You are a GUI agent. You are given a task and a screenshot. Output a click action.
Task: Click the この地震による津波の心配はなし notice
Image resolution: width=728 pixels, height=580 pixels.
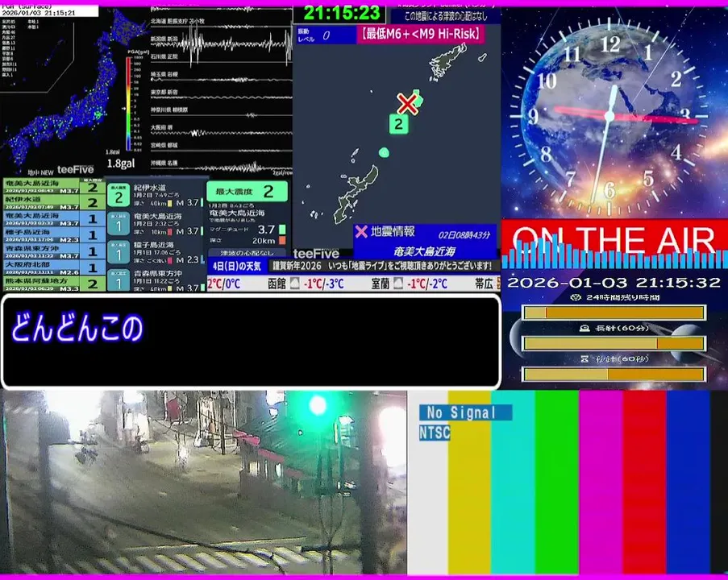tap(446, 16)
